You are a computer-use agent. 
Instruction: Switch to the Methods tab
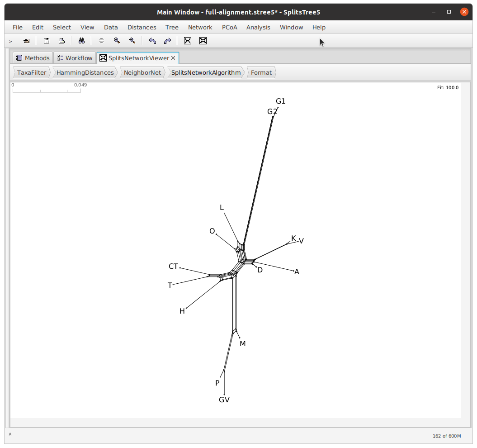(x=33, y=58)
